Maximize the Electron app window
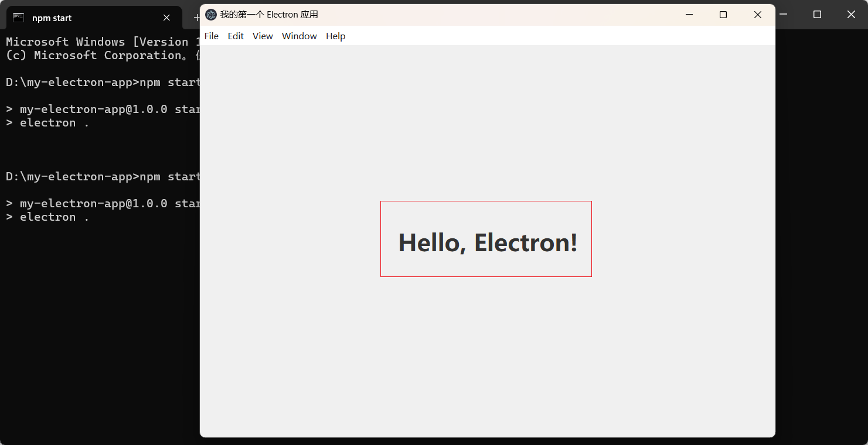 [x=723, y=15]
